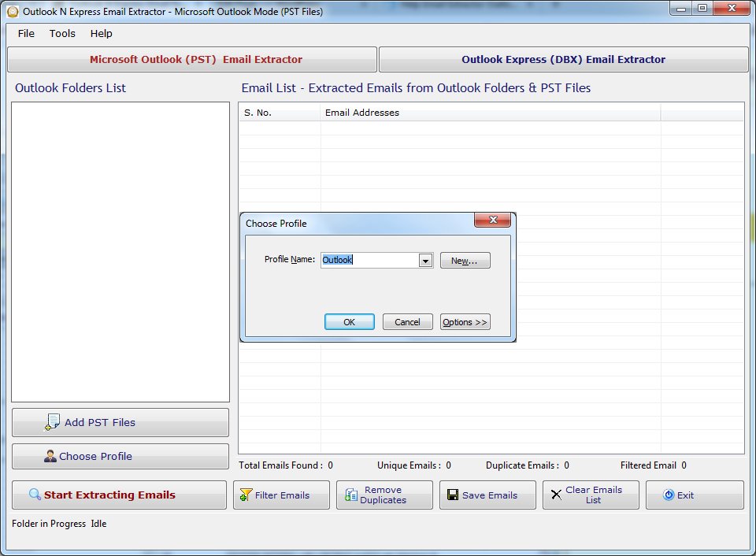
Task: Close the Email Extractor main window
Action: (x=732, y=8)
